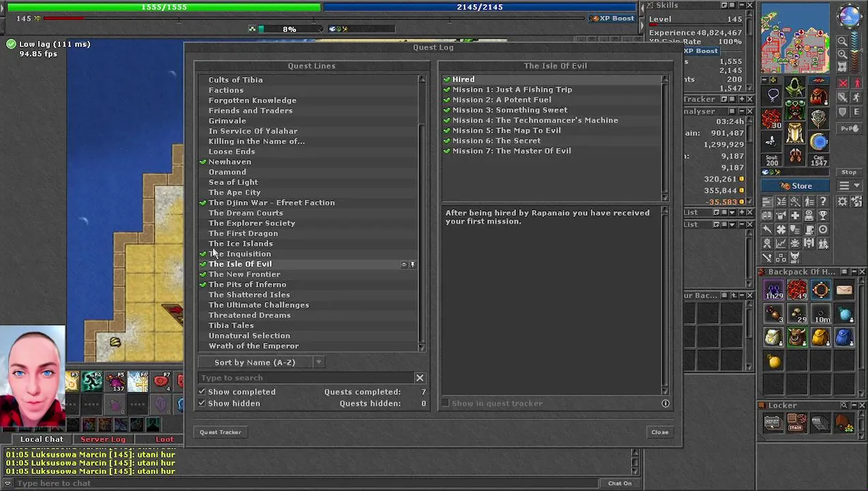Collapse the Locker panel

click(853, 405)
